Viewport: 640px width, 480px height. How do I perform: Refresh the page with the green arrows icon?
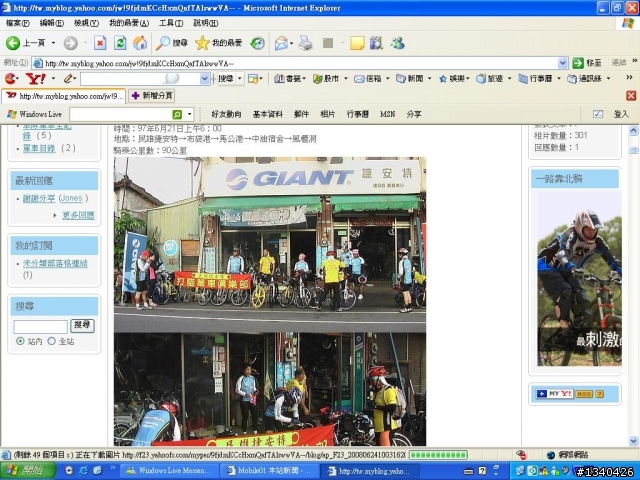pos(120,43)
